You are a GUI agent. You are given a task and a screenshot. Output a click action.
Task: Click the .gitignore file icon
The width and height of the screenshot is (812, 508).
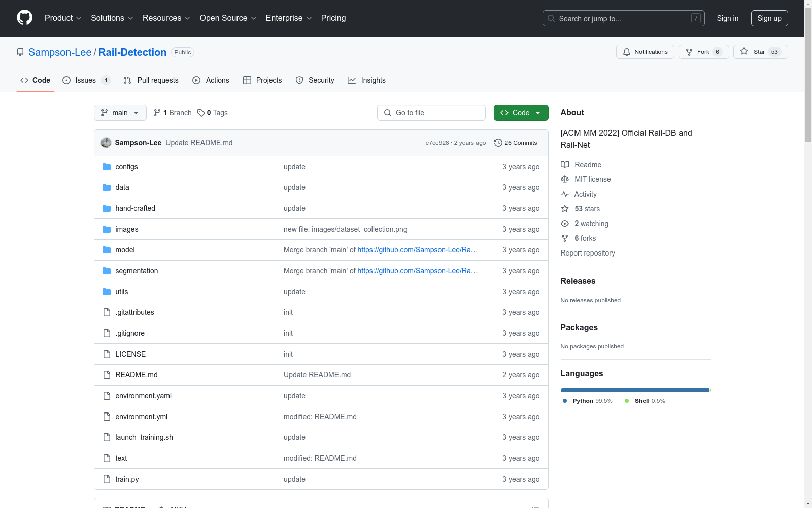click(107, 333)
